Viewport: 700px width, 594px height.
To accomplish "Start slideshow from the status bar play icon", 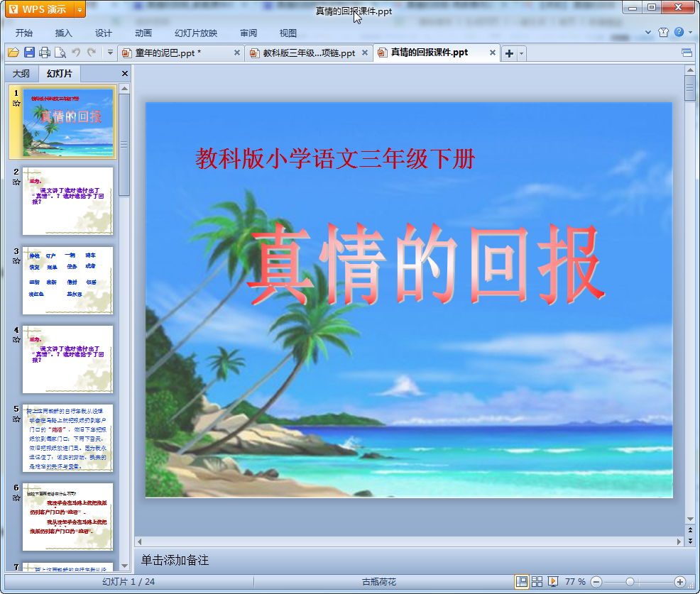I will click(552, 581).
